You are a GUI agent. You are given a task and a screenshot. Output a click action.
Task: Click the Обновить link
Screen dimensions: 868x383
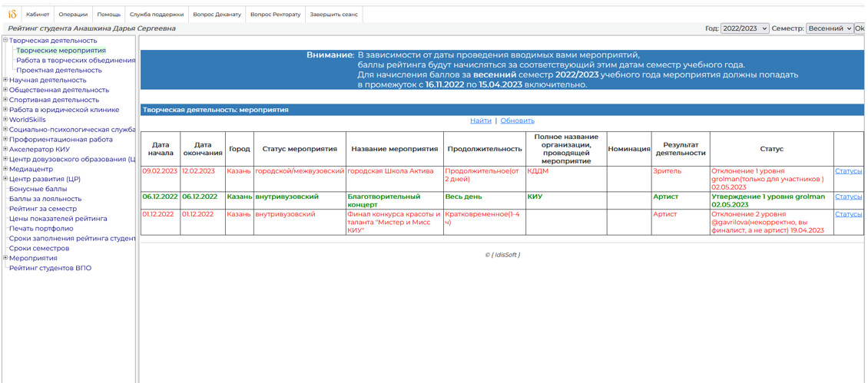pos(518,121)
